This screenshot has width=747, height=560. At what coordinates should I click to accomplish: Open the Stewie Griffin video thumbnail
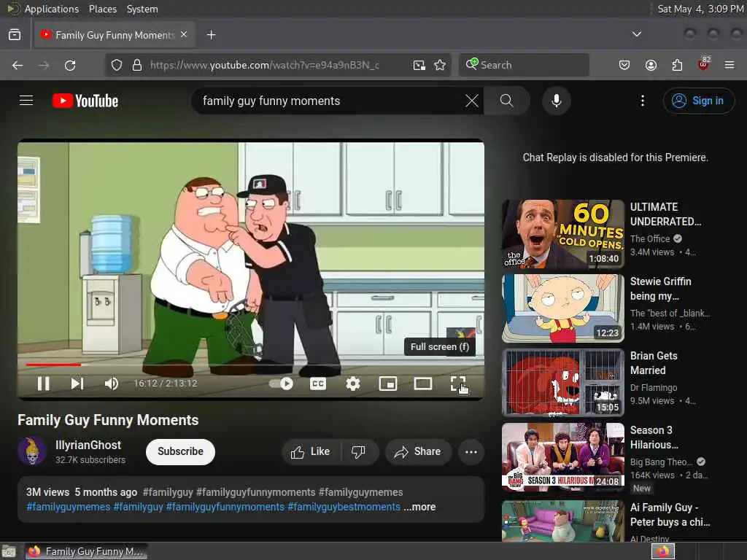pos(562,308)
